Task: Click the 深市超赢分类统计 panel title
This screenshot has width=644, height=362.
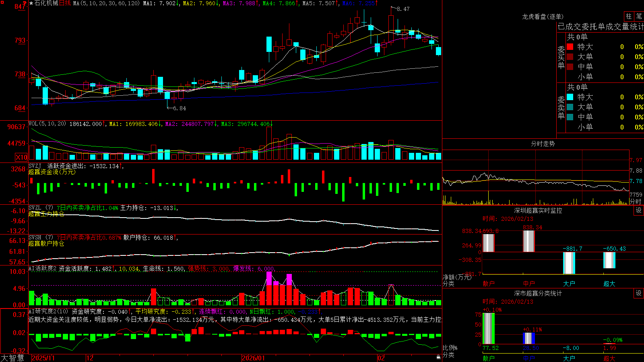Action: point(538,293)
